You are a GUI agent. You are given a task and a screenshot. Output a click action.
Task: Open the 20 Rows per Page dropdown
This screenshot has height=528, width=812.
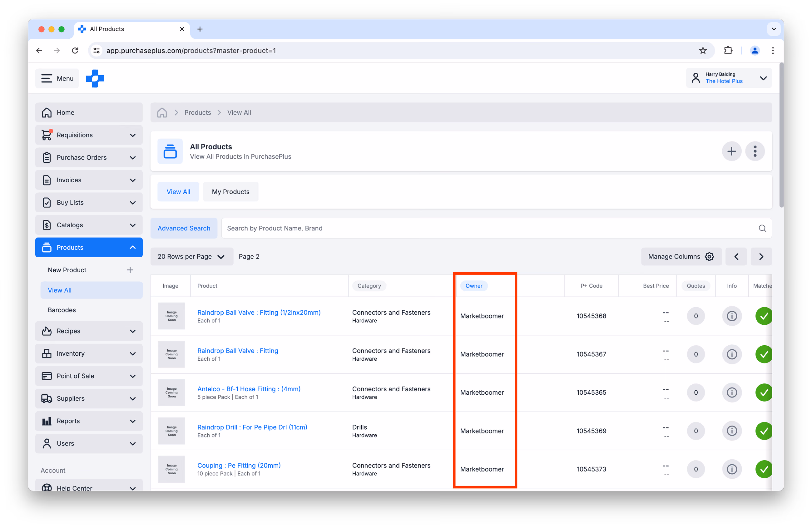point(192,256)
